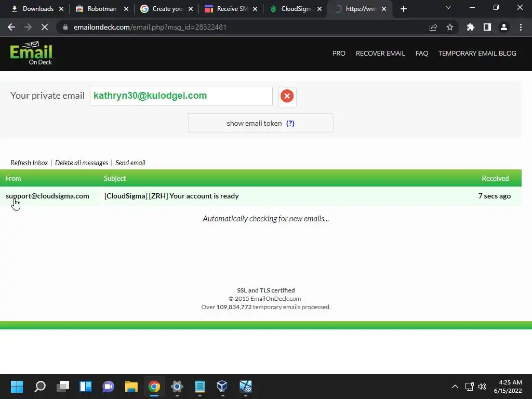View site info via the lock icon
The image size is (532, 399).
pos(65,27)
